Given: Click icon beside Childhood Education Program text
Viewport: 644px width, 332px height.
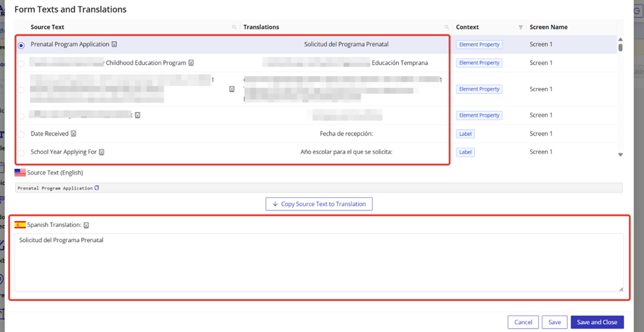Looking at the screenshot, I should [x=191, y=63].
